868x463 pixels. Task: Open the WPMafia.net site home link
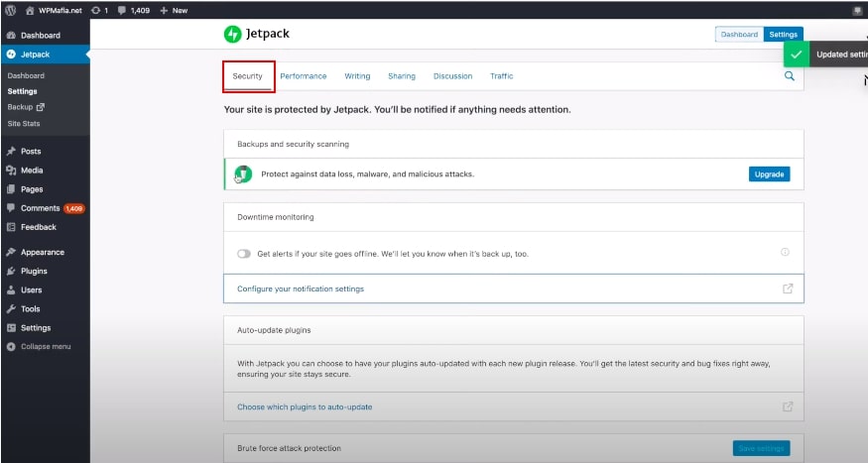[x=55, y=10]
